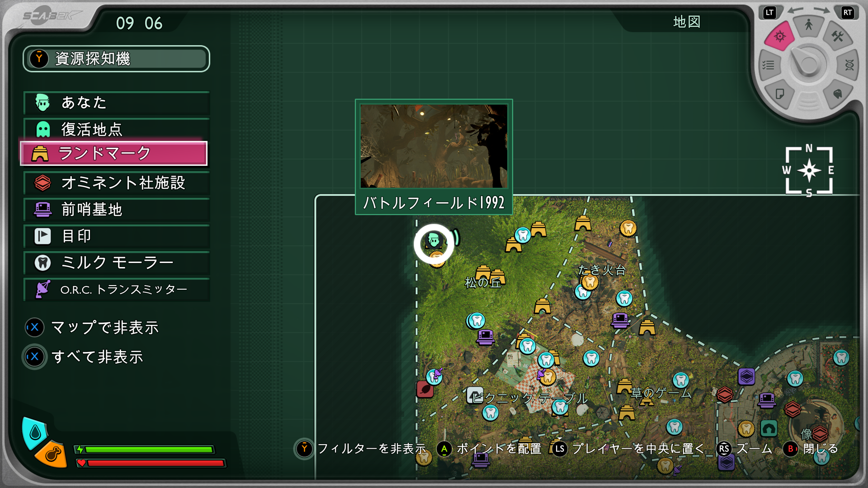Select the pink map compass tab

pyautogui.click(x=780, y=37)
